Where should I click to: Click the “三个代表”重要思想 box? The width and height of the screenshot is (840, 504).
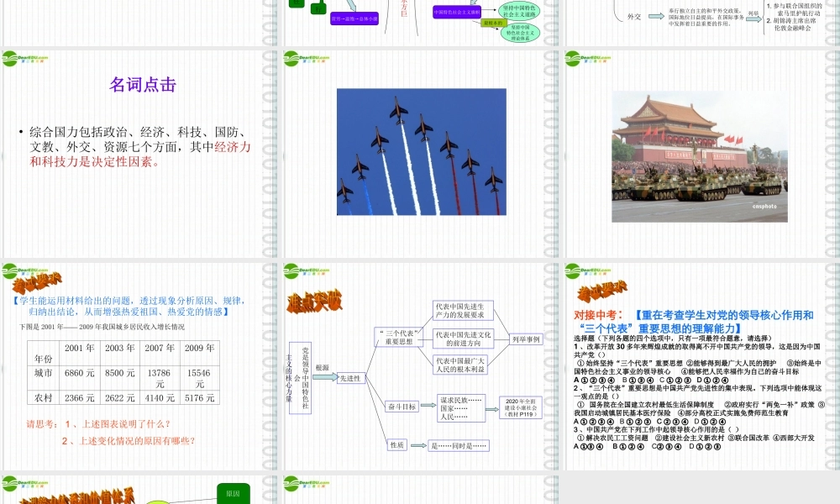[x=398, y=337]
